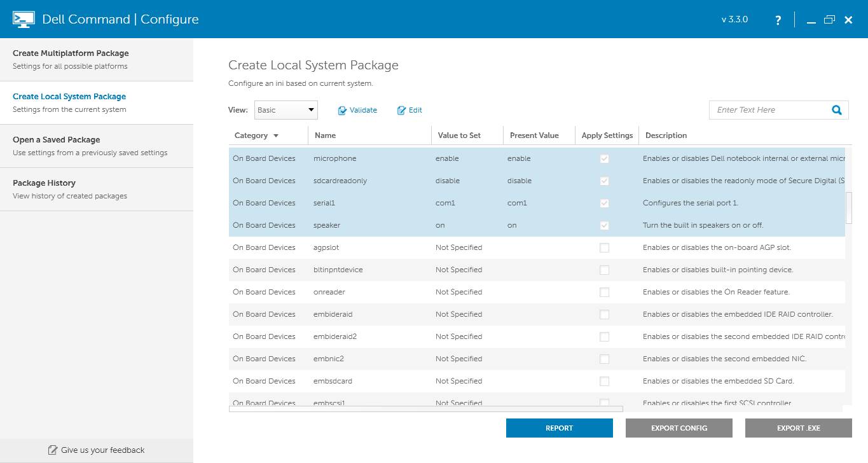Select the serial1 name cell
The height and width of the screenshot is (463, 868).
[324, 204]
